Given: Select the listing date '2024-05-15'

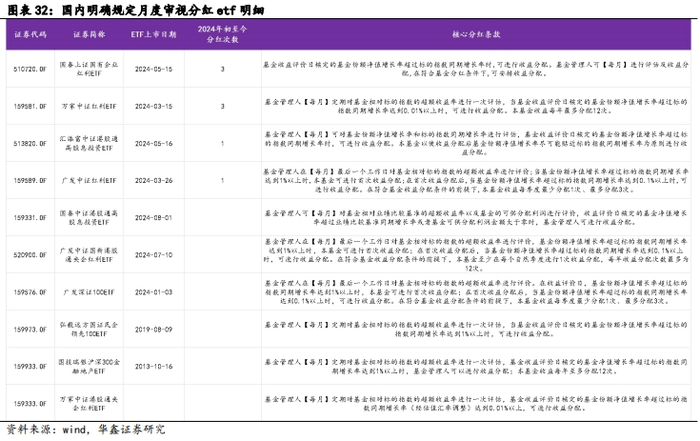Looking at the screenshot, I should [154, 69].
